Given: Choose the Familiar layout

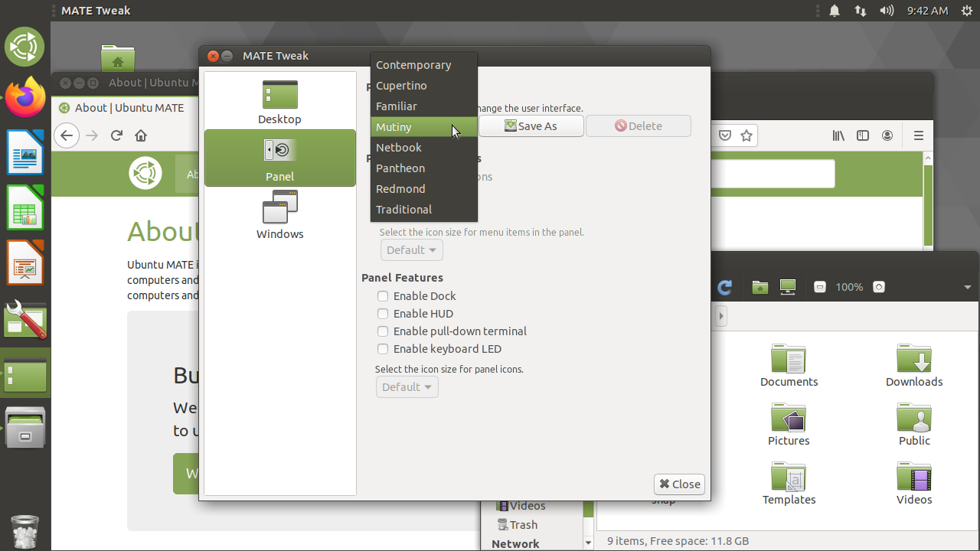Looking at the screenshot, I should [x=424, y=106].
